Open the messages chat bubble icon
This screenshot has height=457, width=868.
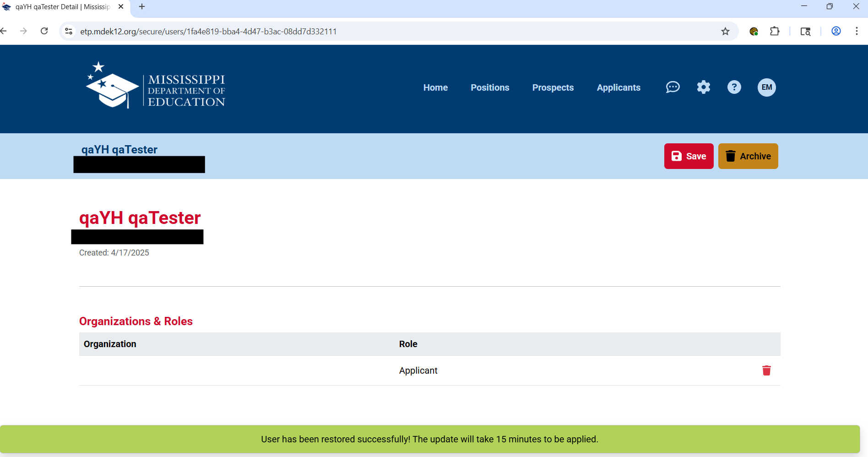(673, 87)
